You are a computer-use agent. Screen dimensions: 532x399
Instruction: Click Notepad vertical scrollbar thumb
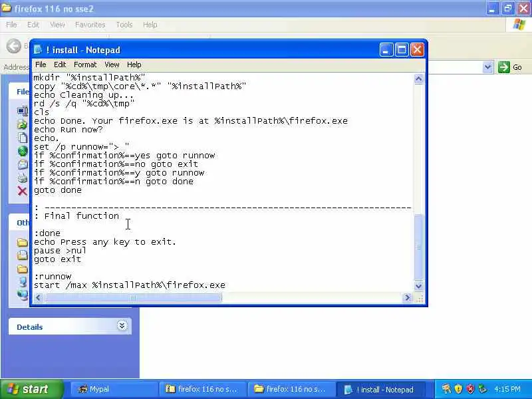[419, 247]
